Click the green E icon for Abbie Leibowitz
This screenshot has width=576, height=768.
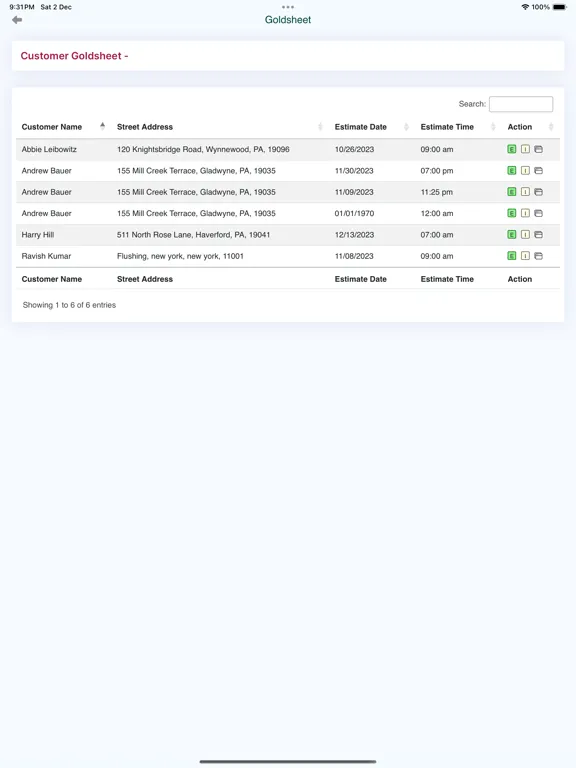512,149
